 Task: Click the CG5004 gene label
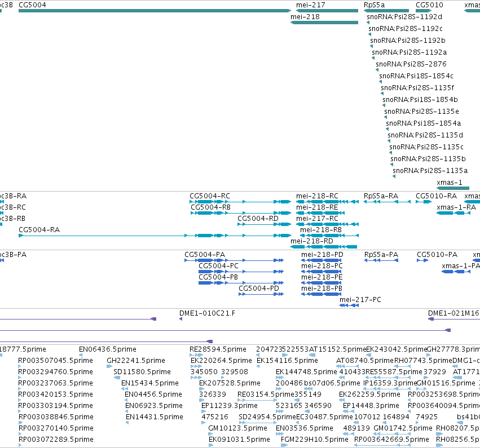32,5
